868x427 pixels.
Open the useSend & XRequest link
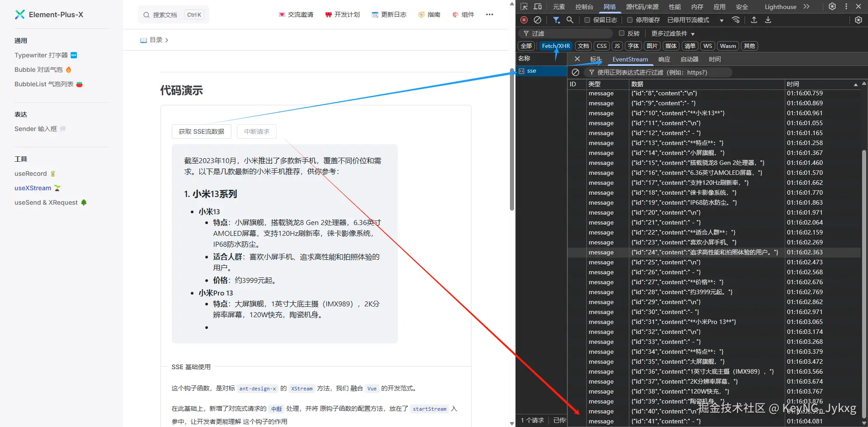pos(50,202)
